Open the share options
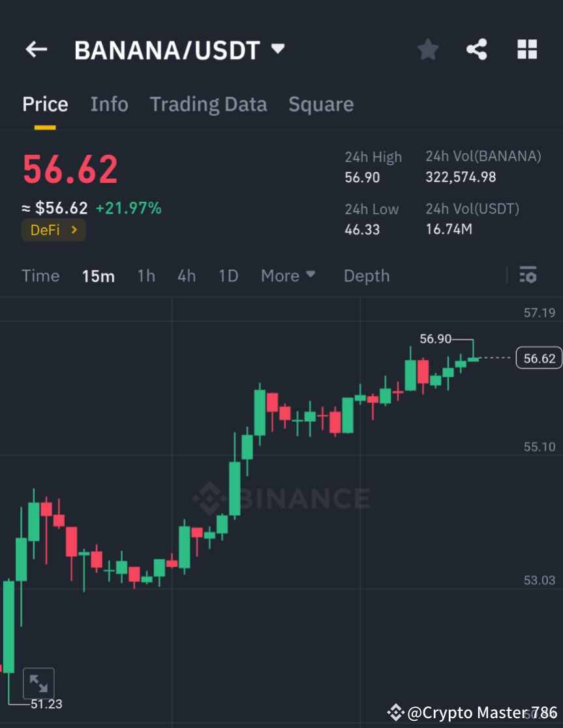This screenshot has width=563, height=728. [x=476, y=49]
